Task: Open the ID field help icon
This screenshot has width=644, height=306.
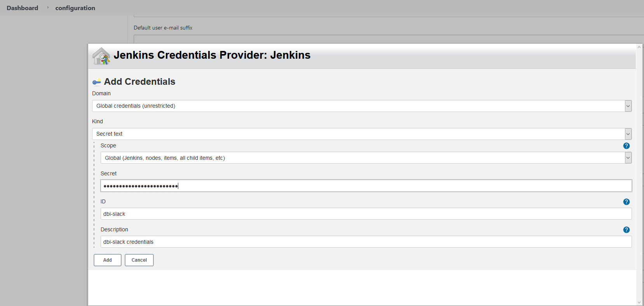Action: 626,202
